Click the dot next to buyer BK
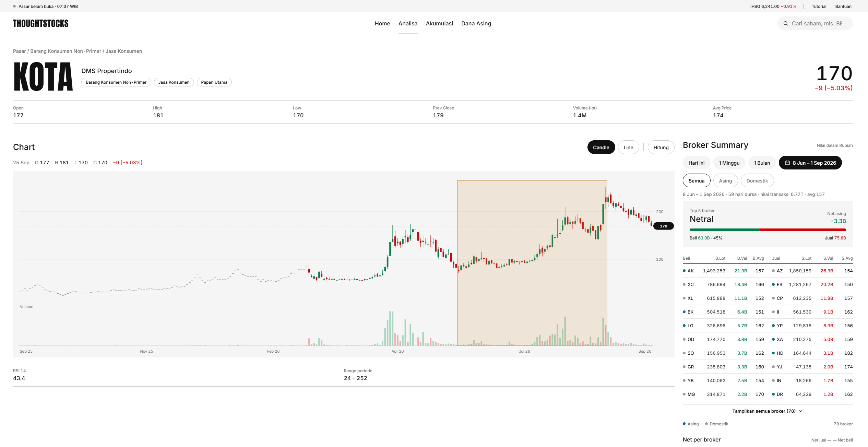Screen dimensions: 868x447 click(684, 312)
